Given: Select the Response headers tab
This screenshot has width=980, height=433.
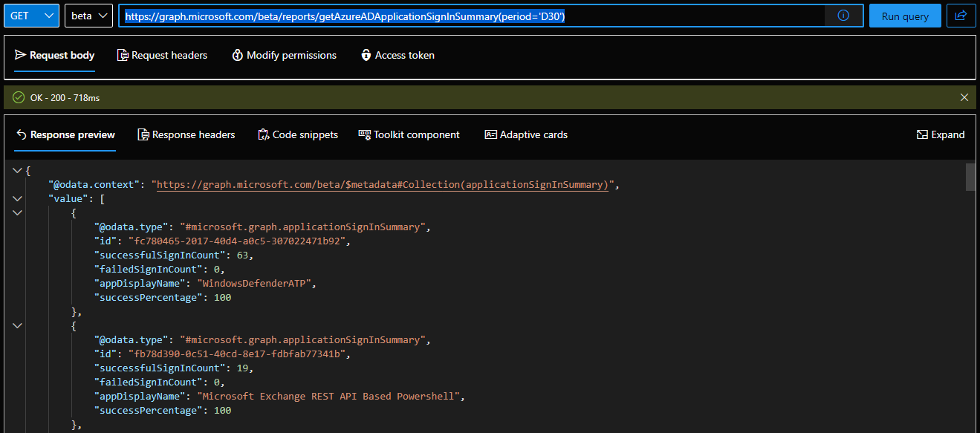Looking at the screenshot, I should click(186, 134).
